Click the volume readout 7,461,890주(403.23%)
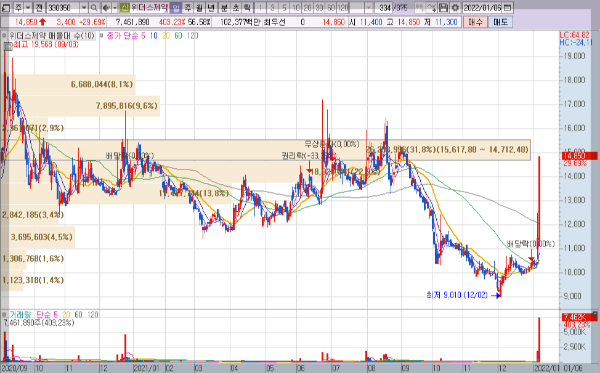This screenshot has width=600, height=373. pos(39,323)
